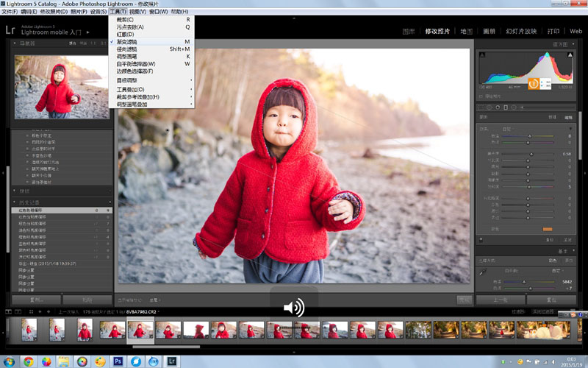This screenshot has height=368, width=588.
Task: Open the 修改照片(D) menu
Action: pos(54,12)
